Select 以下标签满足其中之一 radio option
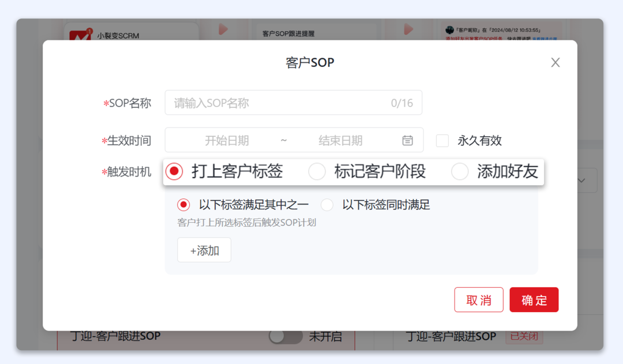623x364 pixels. point(183,205)
